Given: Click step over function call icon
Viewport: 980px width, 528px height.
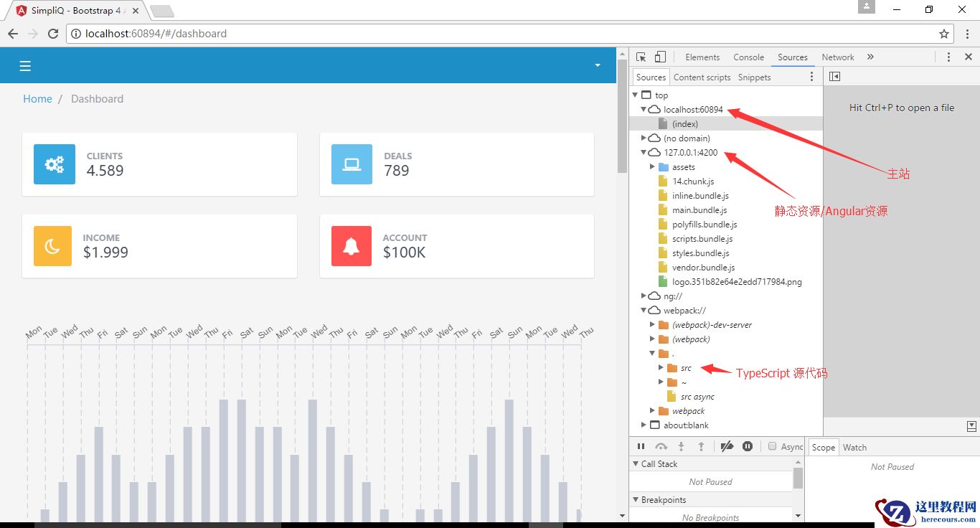Looking at the screenshot, I should [x=661, y=446].
